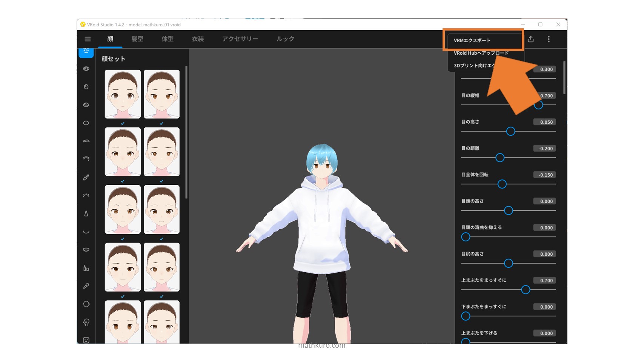Select the head profile ear icon
The width and height of the screenshot is (644, 362).
pyautogui.click(x=86, y=322)
